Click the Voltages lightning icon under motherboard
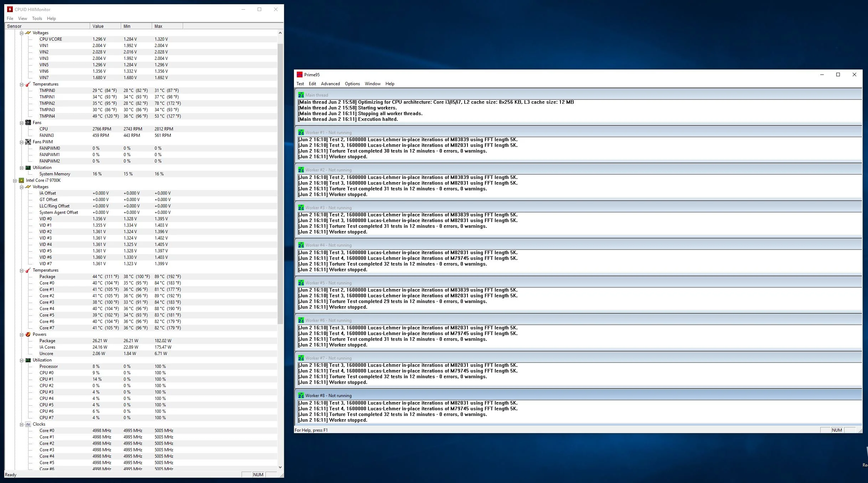This screenshot has height=483, width=868. pos(28,33)
